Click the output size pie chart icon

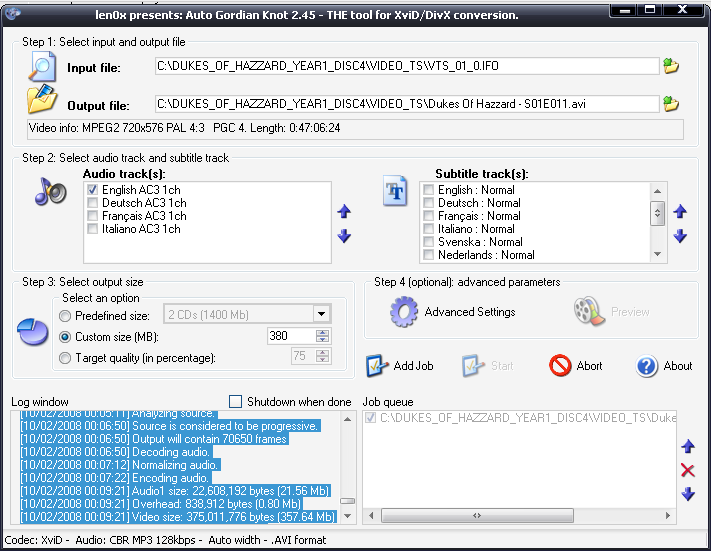[x=33, y=332]
